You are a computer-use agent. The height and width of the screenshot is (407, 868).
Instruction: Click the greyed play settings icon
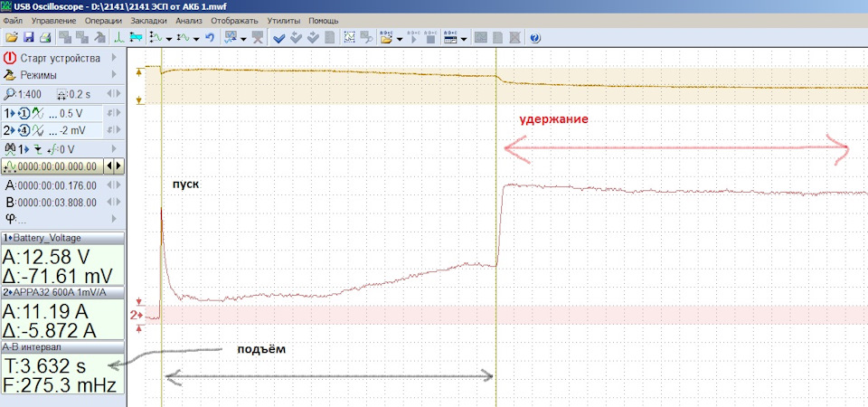[x=413, y=38]
